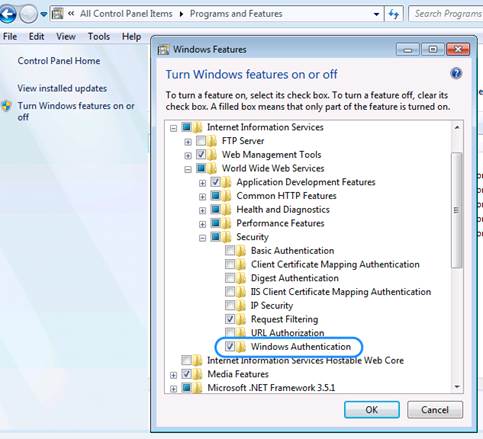
Task: Toggle the Internet Information Services checkbox
Action: [x=186, y=127]
